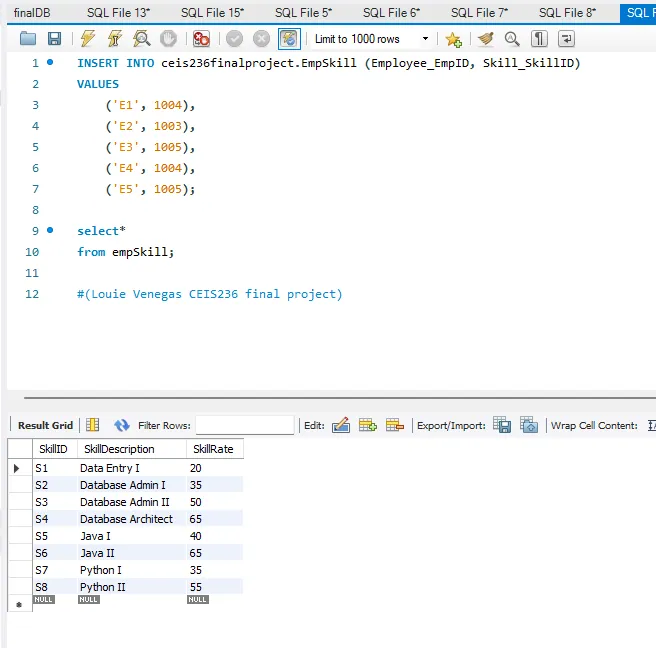The width and height of the screenshot is (656, 648).
Task: Switch to SQL File 7 tab
Action: pyautogui.click(x=479, y=13)
